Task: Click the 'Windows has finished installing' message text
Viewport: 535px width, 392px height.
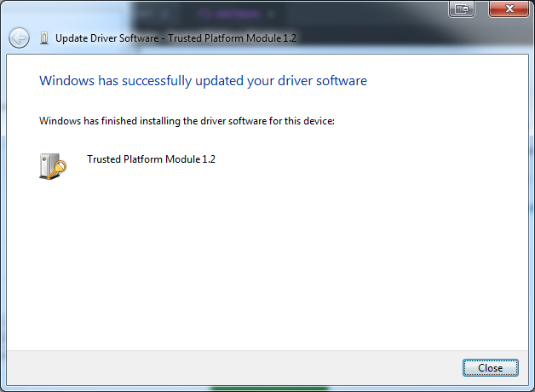Action: (x=187, y=121)
